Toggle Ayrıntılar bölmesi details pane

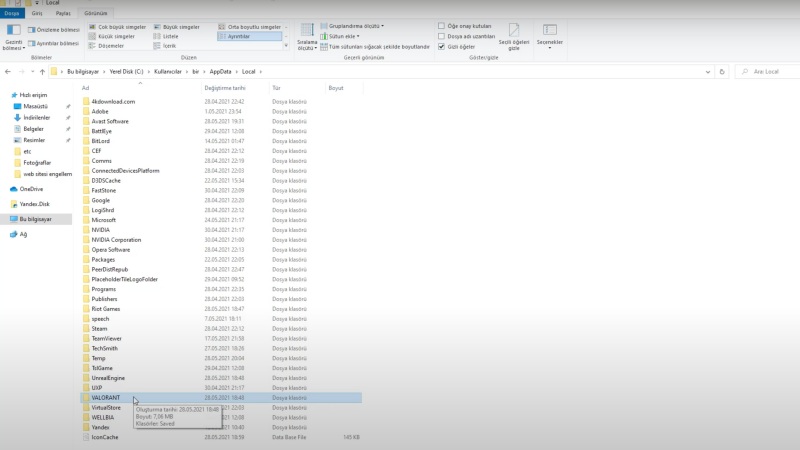point(54,43)
